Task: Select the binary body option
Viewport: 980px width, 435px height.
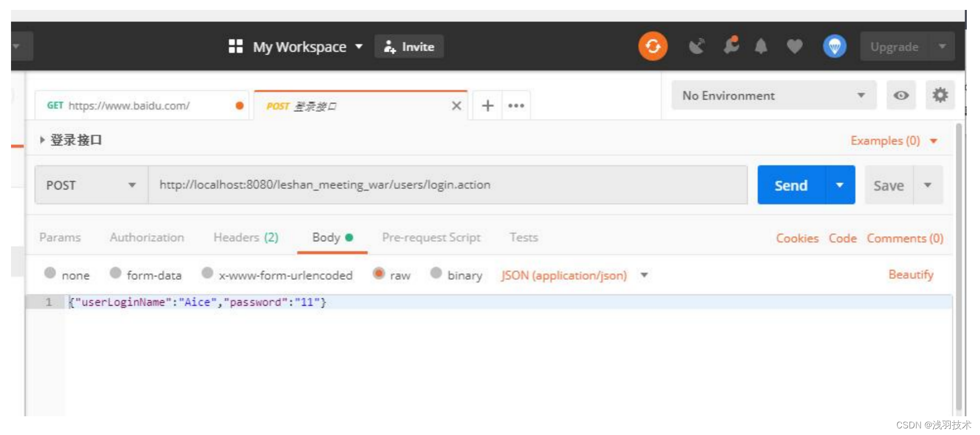Action: (x=436, y=273)
